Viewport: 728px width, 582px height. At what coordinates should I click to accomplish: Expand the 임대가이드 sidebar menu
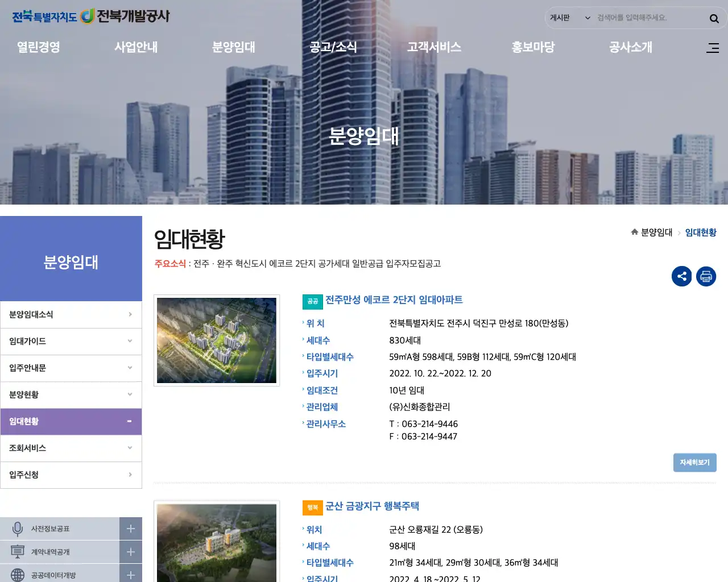71,341
